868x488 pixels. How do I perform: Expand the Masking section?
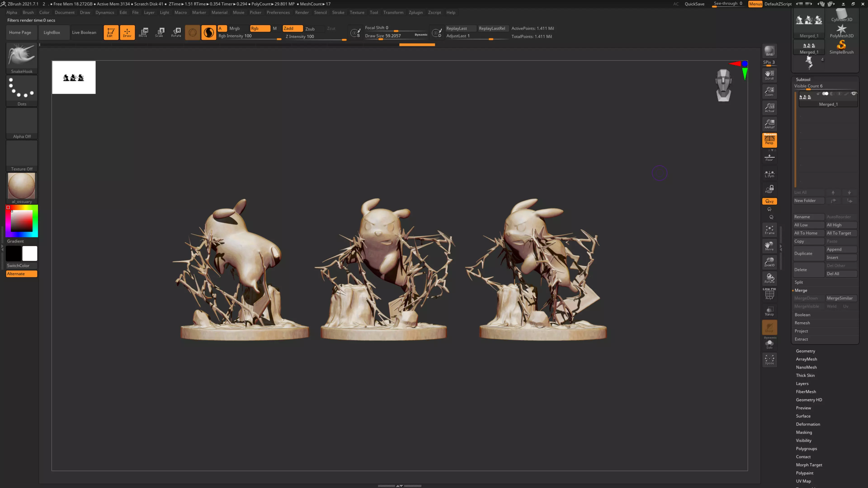pos(804,432)
